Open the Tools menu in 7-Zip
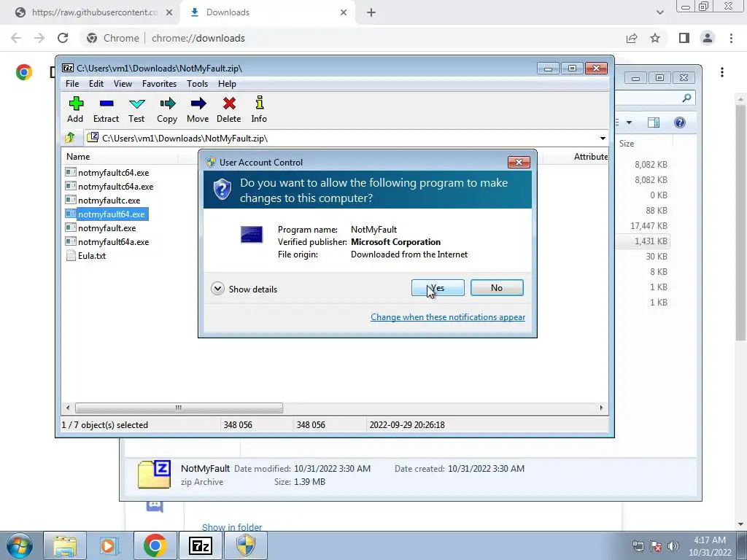The image size is (747, 560). pos(197,84)
